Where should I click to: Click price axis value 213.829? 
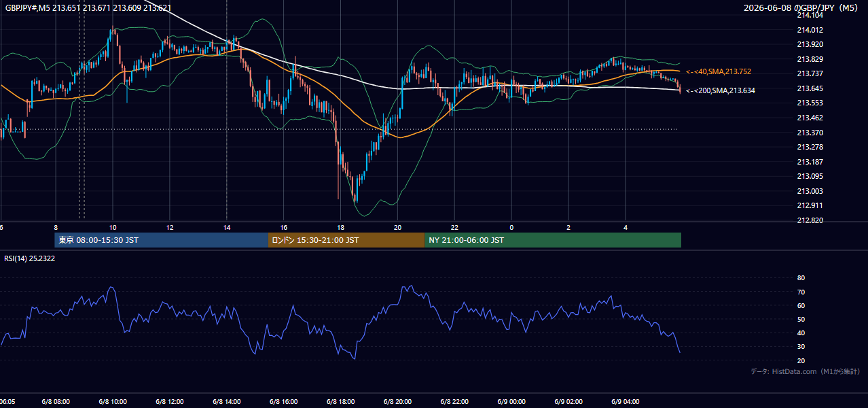[x=810, y=60]
